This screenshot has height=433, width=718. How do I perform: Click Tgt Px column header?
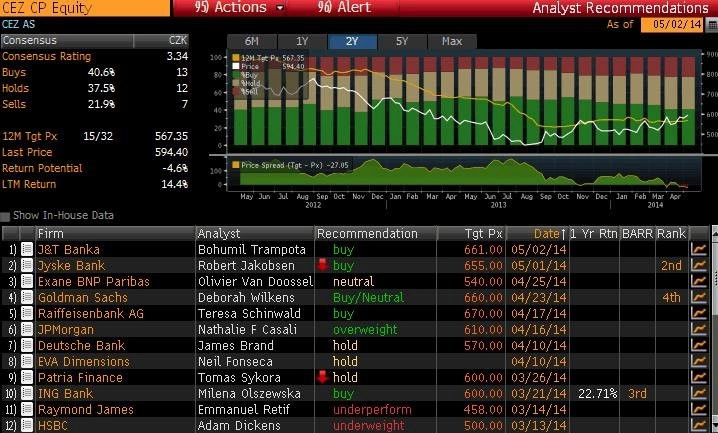[471, 234]
